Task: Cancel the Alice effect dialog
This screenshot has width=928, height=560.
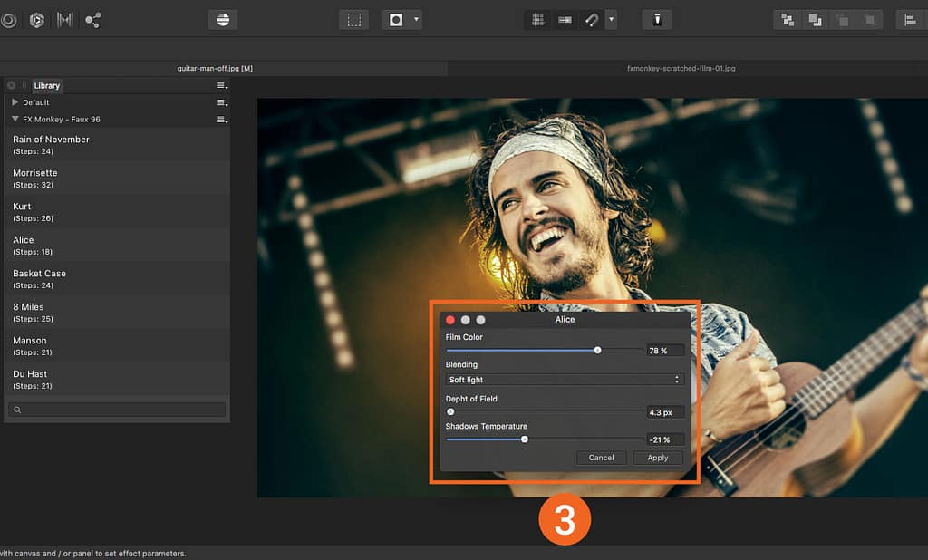Action: [601, 458]
